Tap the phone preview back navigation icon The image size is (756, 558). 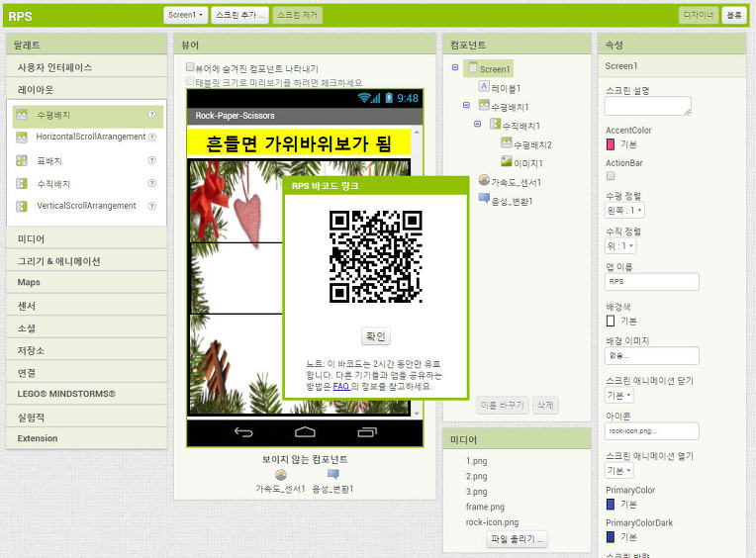click(x=243, y=432)
